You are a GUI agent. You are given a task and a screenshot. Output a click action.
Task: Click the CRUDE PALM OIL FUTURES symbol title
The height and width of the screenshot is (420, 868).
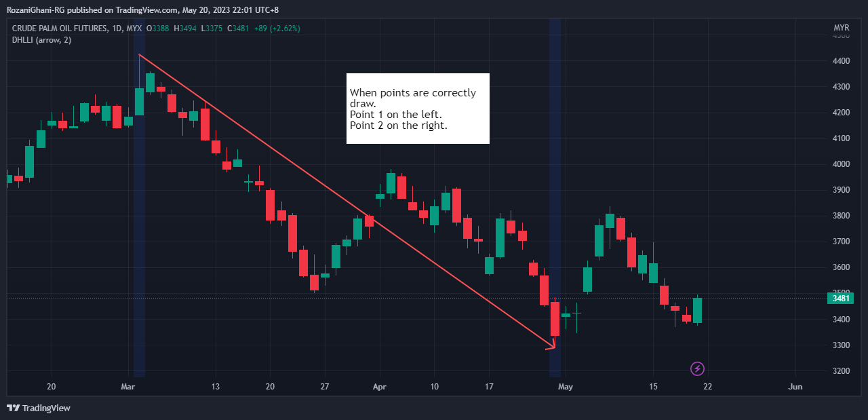[x=59, y=28]
